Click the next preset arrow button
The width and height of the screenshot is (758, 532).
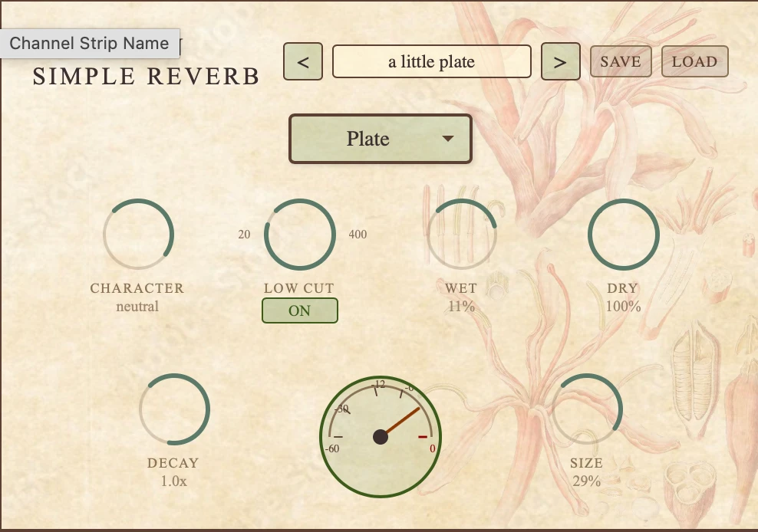(560, 62)
